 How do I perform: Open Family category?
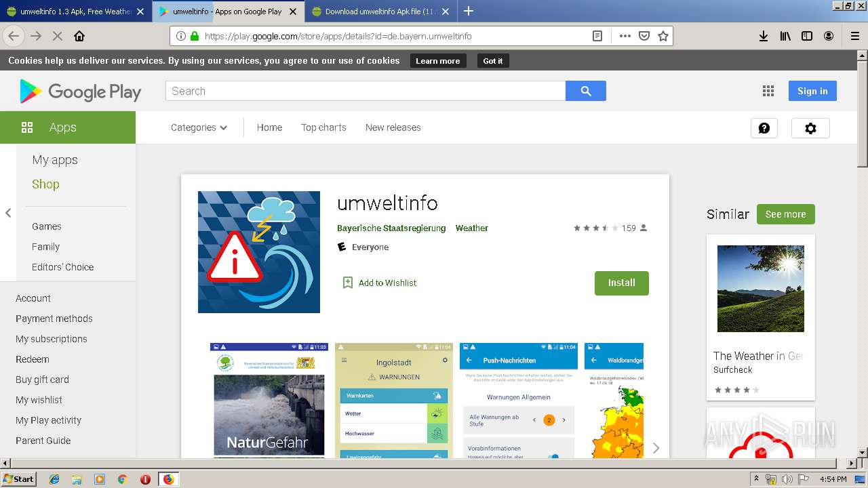pyautogui.click(x=45, y=247)
